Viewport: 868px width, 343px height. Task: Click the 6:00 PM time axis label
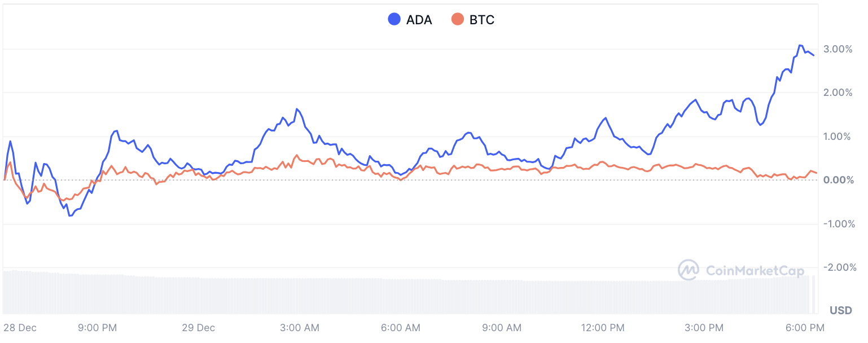(x=805, y=328)
